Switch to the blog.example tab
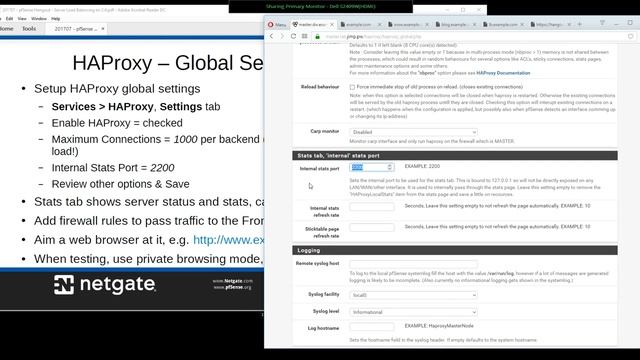 pos(453,25)
